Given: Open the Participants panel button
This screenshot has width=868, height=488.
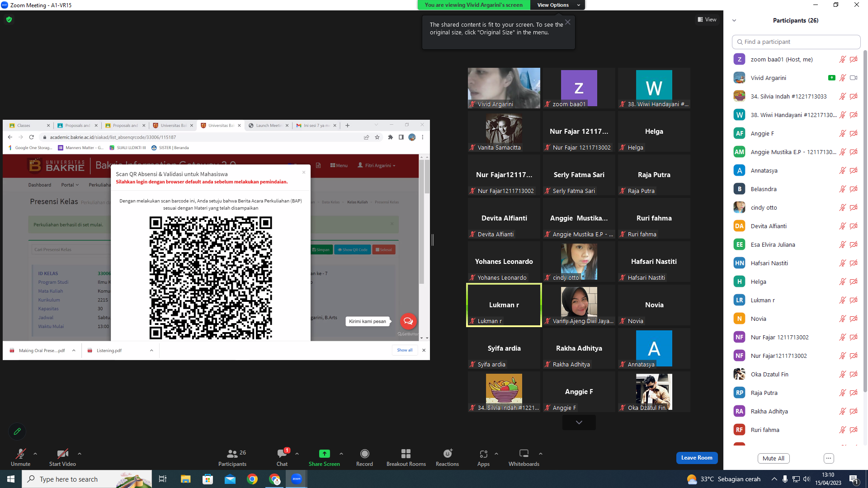Looking at the screenshot, I should point(232,457).
